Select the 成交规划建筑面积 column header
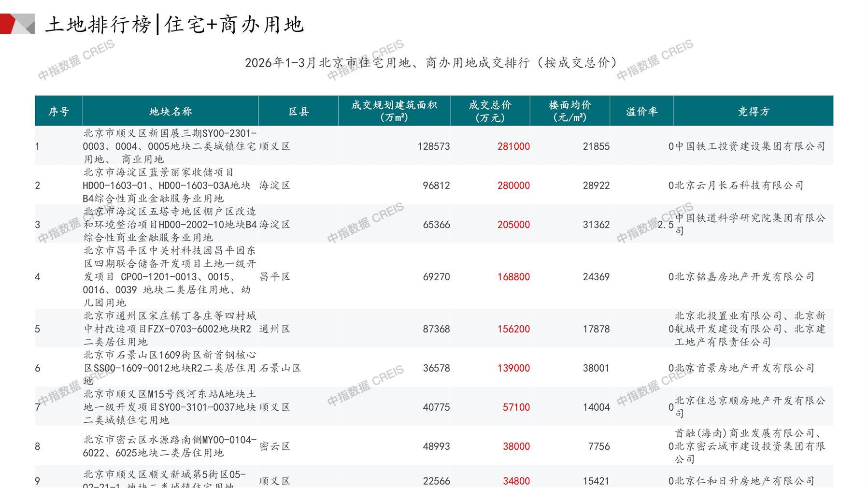Image resolution: width=868 pixels, height=488 pixels. (394, 111)
